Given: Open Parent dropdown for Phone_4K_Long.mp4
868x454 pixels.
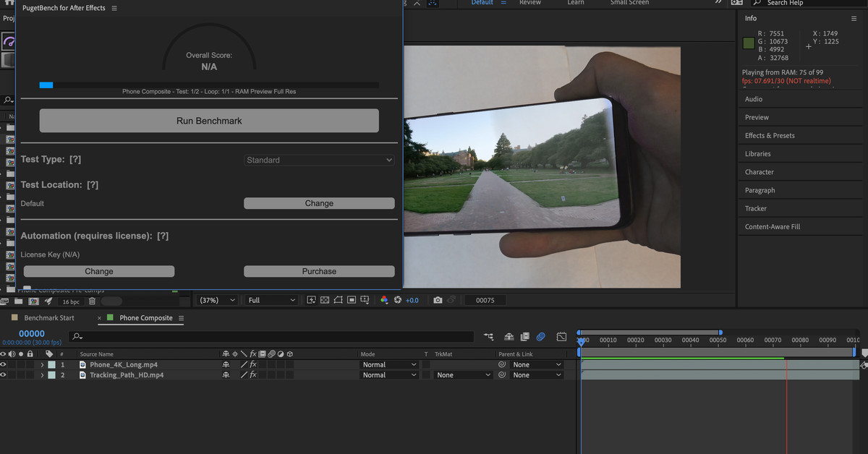Looking at the screenshot, I should point(537,365).
